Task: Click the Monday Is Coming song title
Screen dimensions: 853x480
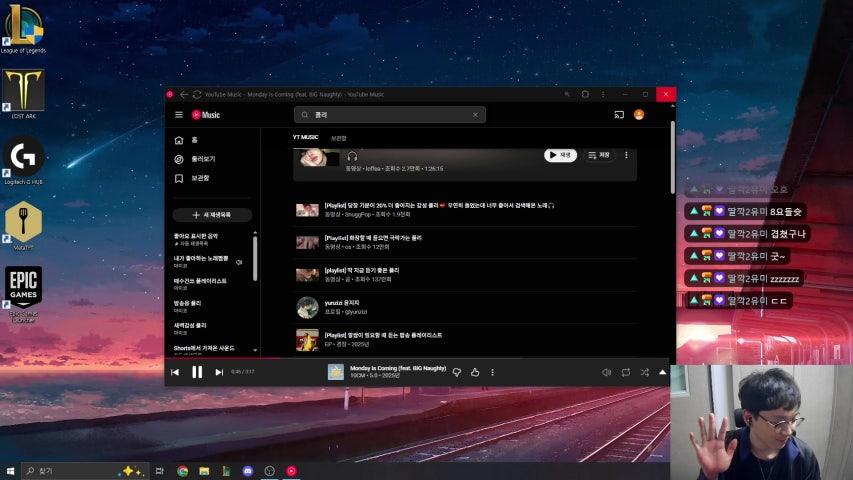Action: [398, 368]
